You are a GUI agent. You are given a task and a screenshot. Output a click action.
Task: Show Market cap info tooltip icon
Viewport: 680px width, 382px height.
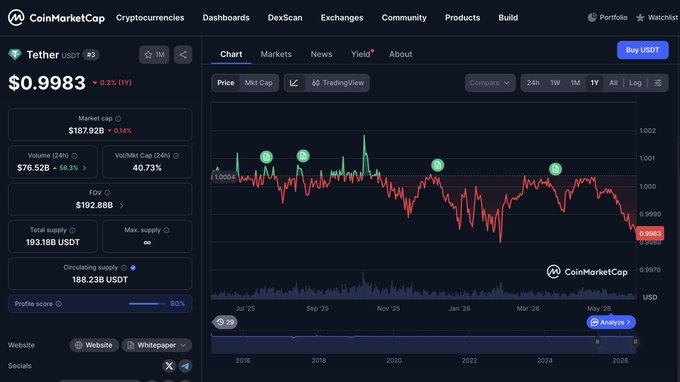pos(118,118)
